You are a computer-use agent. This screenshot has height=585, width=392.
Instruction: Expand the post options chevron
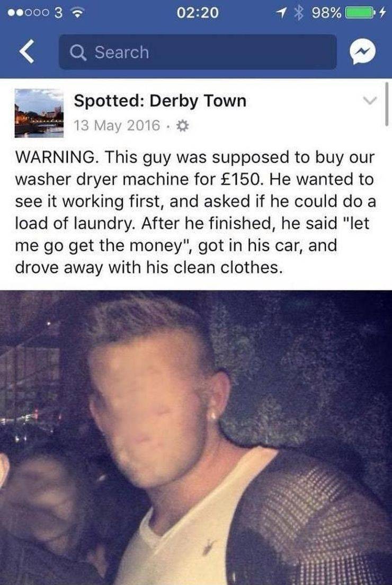pyautogui.click(x=370, y=100)
